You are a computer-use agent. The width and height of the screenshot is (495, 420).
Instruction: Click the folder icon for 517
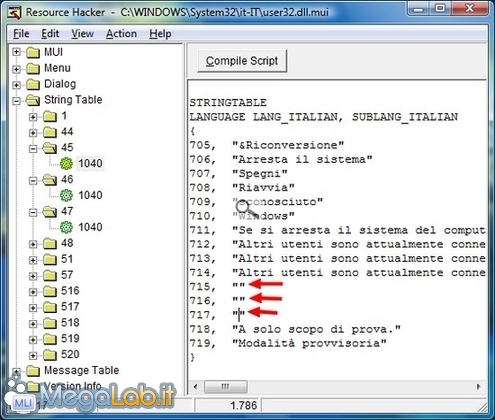click(x=50, y=307)
